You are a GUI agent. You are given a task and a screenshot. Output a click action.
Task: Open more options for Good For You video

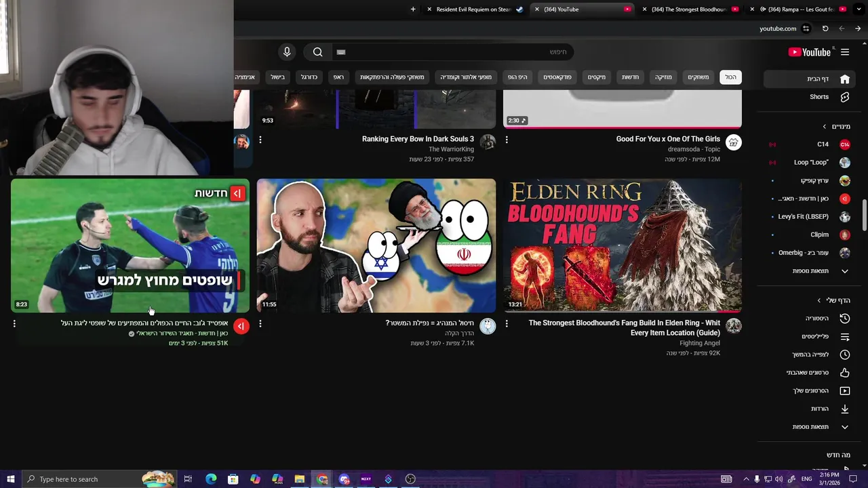point(507,140)
